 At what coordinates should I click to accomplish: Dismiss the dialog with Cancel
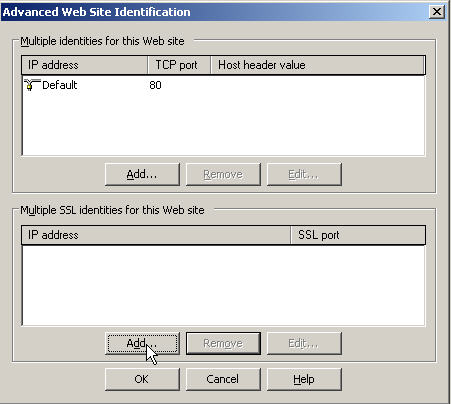coord(223,379)
